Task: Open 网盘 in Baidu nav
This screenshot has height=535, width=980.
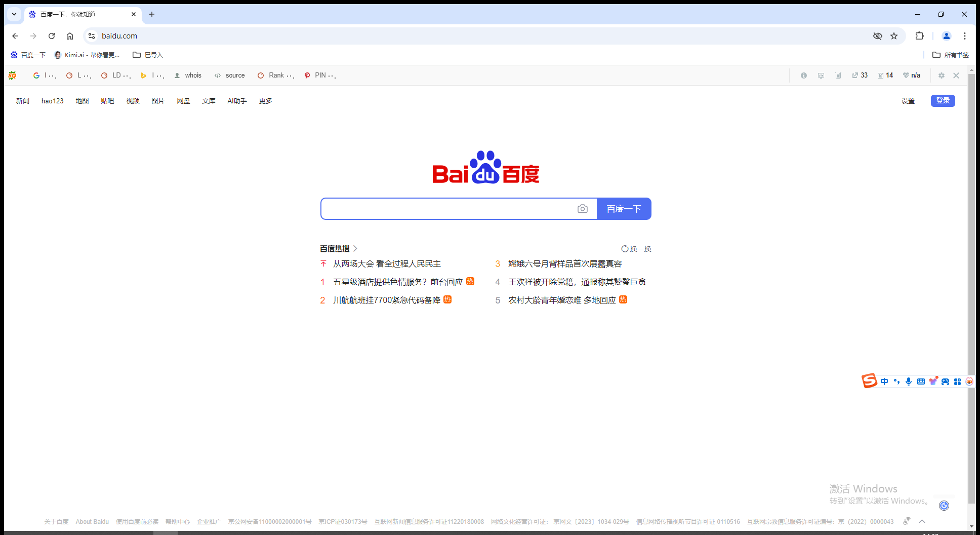Action: [183, 101]
